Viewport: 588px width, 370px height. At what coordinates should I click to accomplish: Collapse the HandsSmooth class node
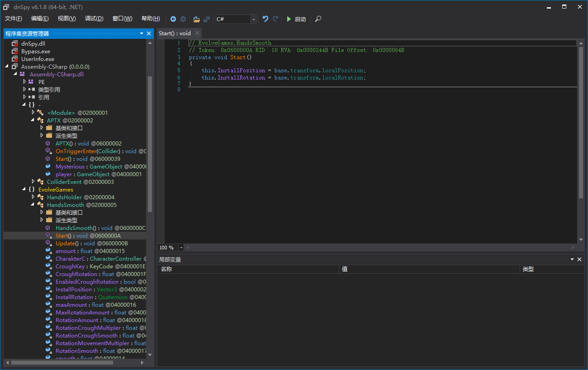point(33,205)
